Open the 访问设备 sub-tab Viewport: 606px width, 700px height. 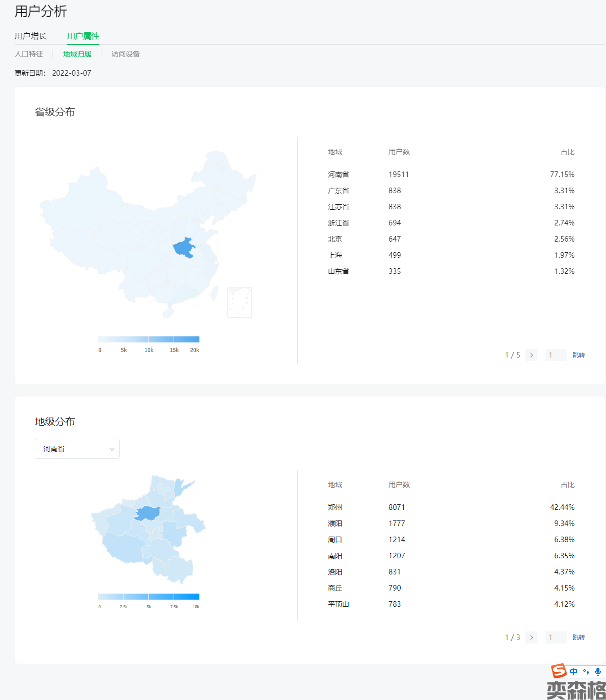click(126, 54)
